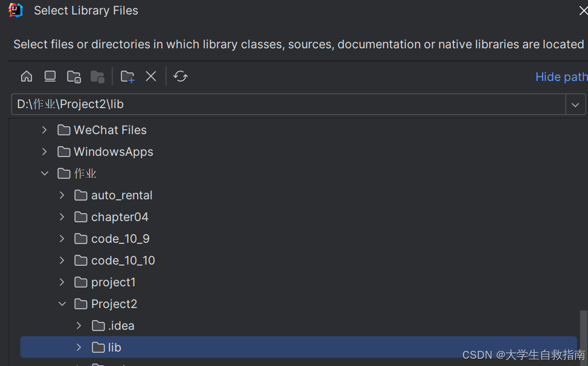
Task: Click the Hide path link
Action: [x=561, y=77]
